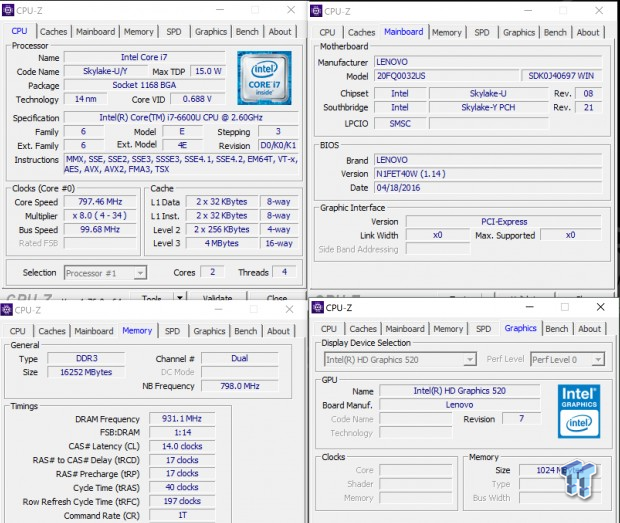Screen dimensions: 620x523
Task: Click the Level 3 cache 4 MBytes value
Action: [x=222, y=243]
